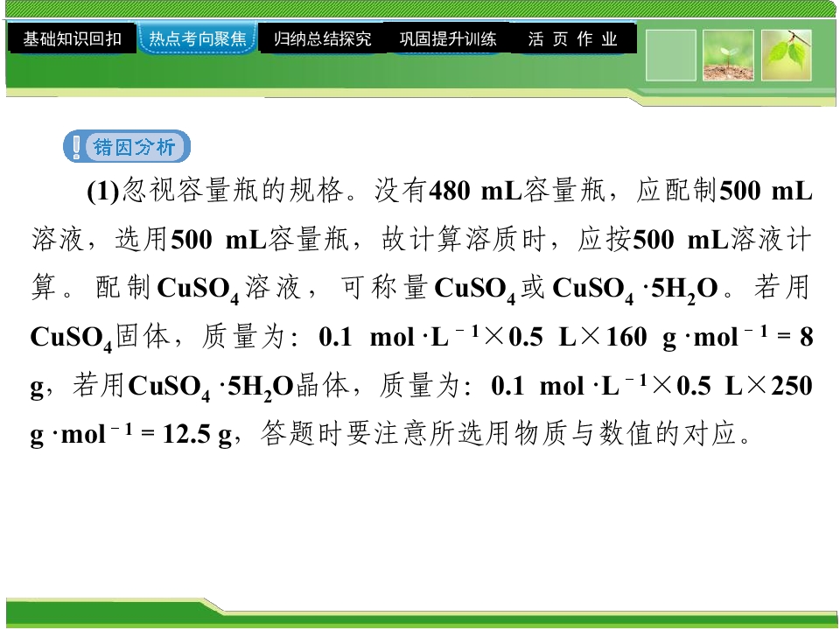The height and width of the screenshot is (630, 840).
Task: Select the seedling sprout thumbnail image
Action: (729, 55)
